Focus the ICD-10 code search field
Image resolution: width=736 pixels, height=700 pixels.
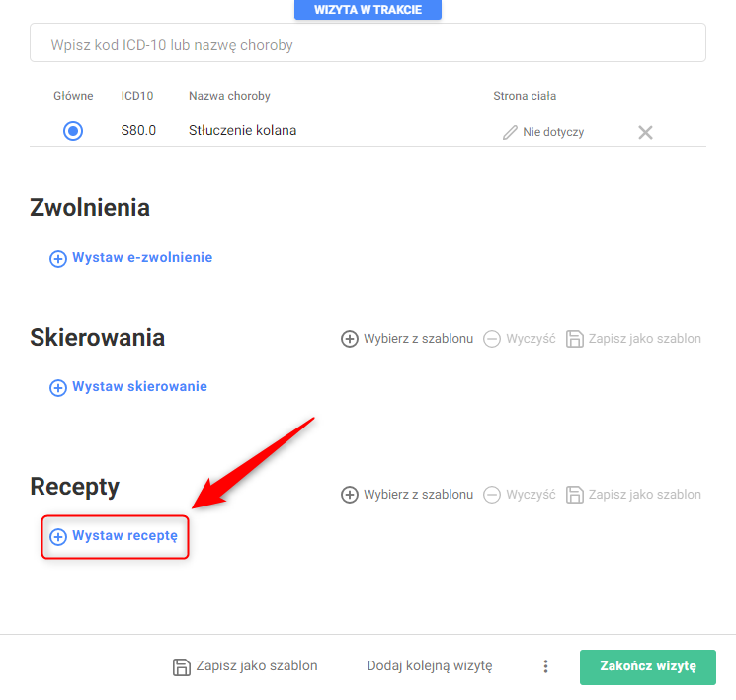coord(368,43)
